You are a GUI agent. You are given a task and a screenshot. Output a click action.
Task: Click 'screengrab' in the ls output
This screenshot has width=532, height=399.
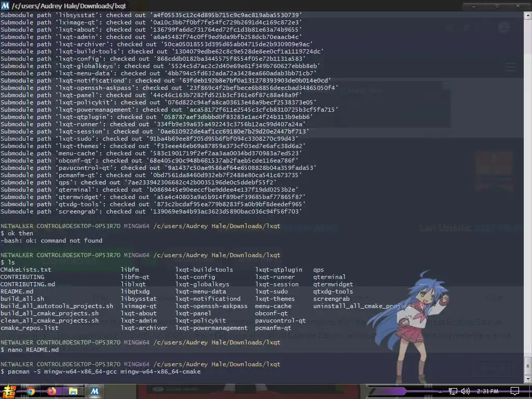(x=331, y=299)
